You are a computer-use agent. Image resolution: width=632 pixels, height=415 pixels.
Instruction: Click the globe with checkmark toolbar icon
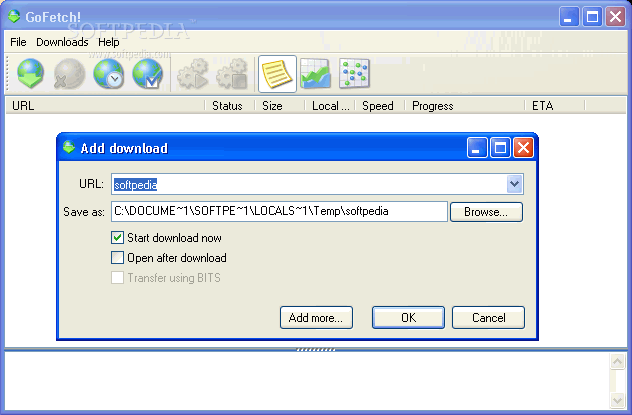[148, 74]
